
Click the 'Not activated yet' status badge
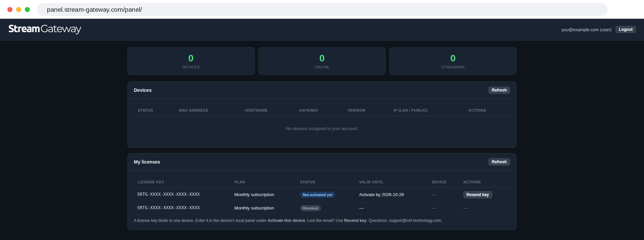click(317, 195)
